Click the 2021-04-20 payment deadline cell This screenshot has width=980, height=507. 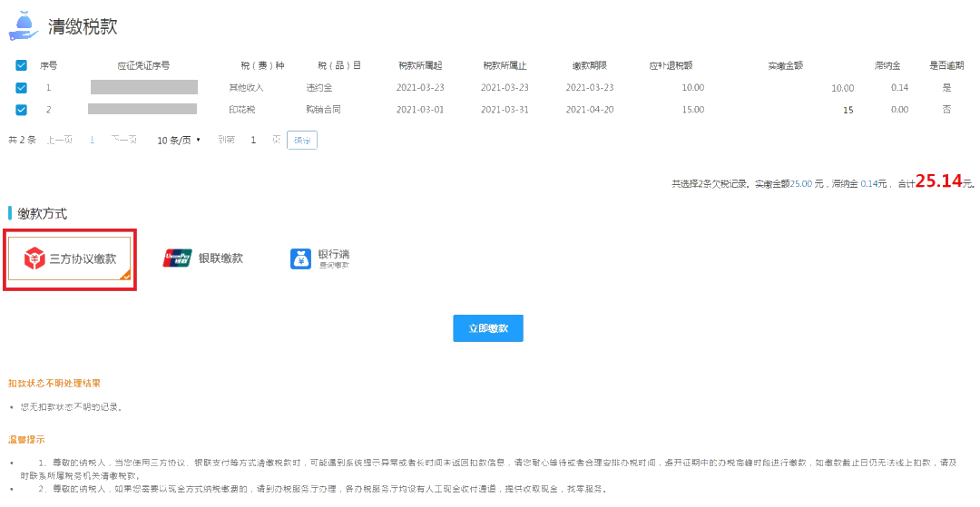click(x=590, y=110)
